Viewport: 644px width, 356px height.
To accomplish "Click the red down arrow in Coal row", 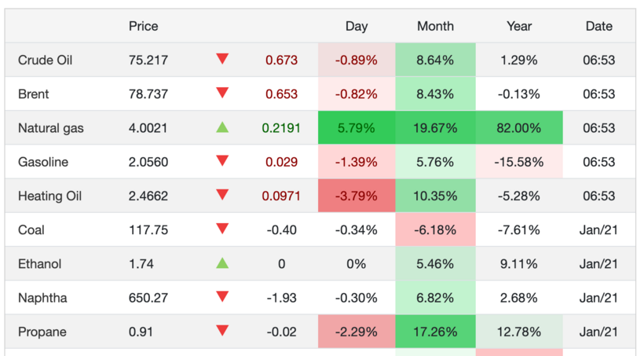I will (x=222, y=229).
